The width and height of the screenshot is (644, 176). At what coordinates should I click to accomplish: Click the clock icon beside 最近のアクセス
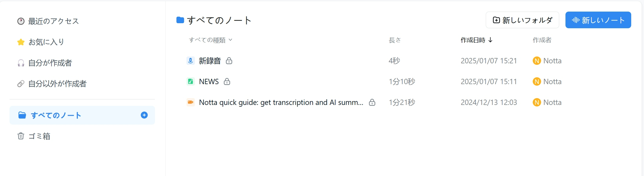(21, 21)
